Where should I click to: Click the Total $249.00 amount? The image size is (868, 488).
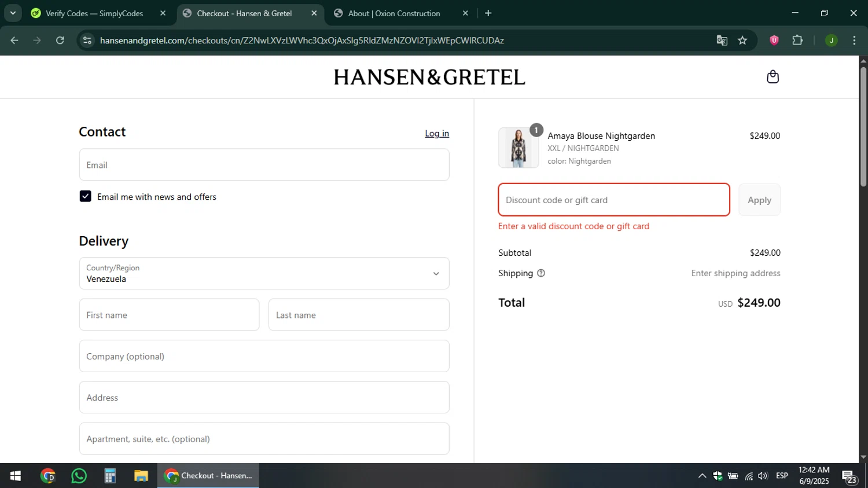coord(759,303)
